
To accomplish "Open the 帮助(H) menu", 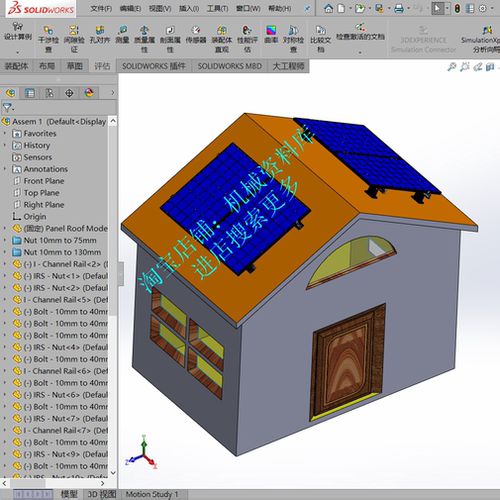I will tap(279, 9).
